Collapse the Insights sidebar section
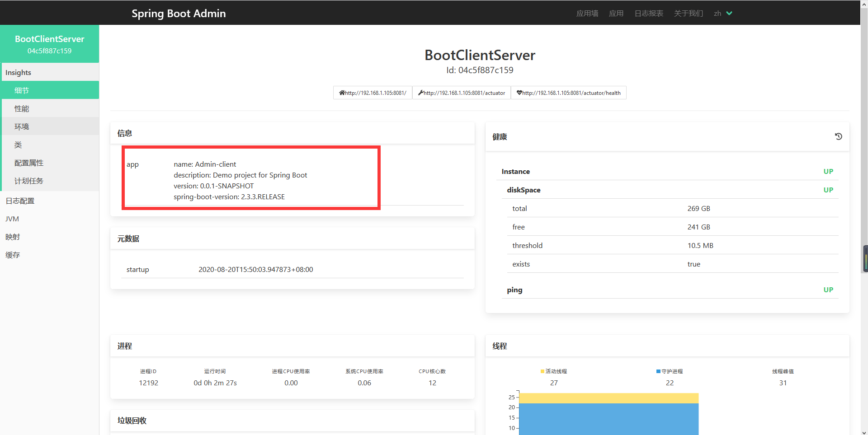Screen dimensions: 868x435 pos(18,73)
